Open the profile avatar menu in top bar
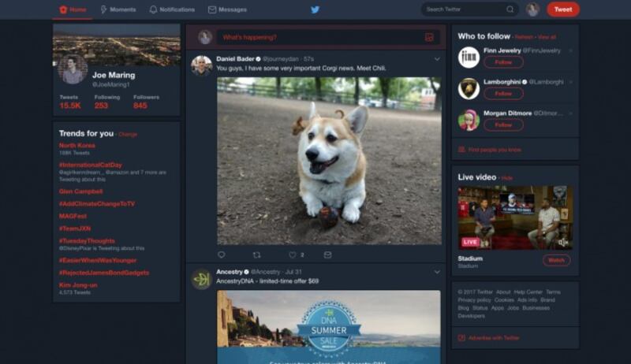This screenshot has width=631, height=364. coord(532,9)
